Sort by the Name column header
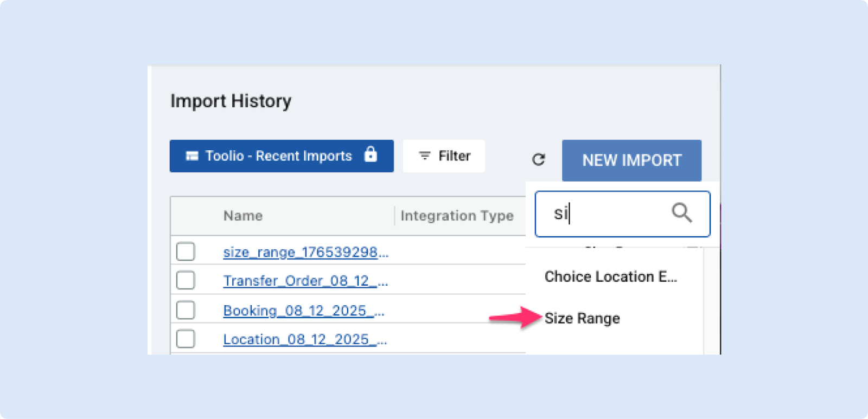The image size is (868, 419). [243, 216]
